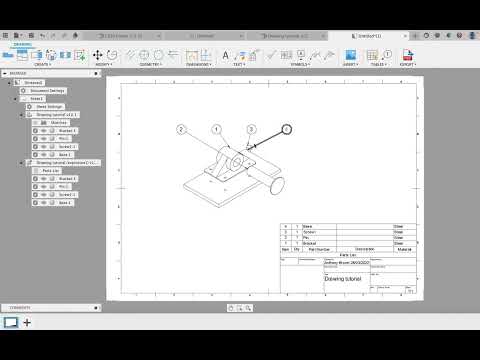Select balloon number 1 on drawing
The height and width of the screenshot is (360, 480).
[x=217, y=129]
